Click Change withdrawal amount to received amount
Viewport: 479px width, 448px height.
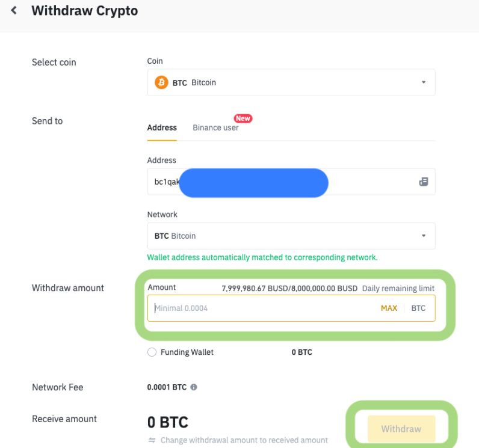[244, 440]
